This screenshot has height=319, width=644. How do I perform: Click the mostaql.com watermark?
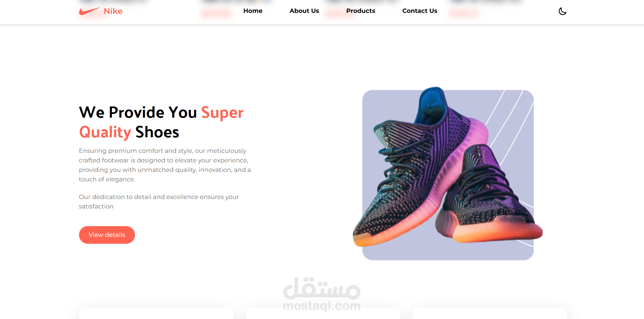pyautogui.click(x=321, y=294)
